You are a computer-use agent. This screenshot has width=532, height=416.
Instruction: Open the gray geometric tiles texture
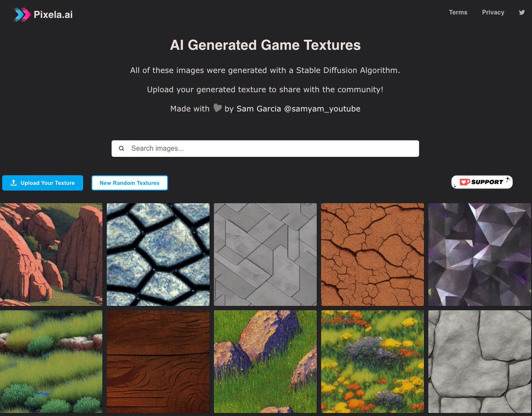(266, 255)
